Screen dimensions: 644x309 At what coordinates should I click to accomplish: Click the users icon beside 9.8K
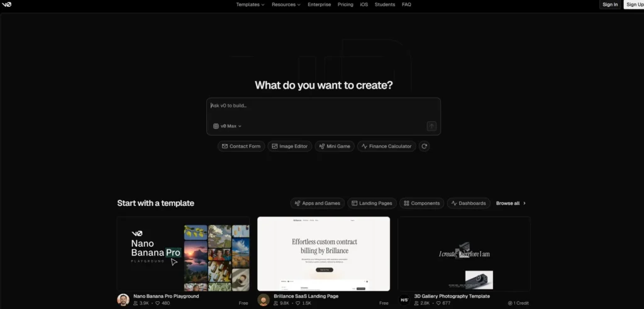(x=277, y=303)
